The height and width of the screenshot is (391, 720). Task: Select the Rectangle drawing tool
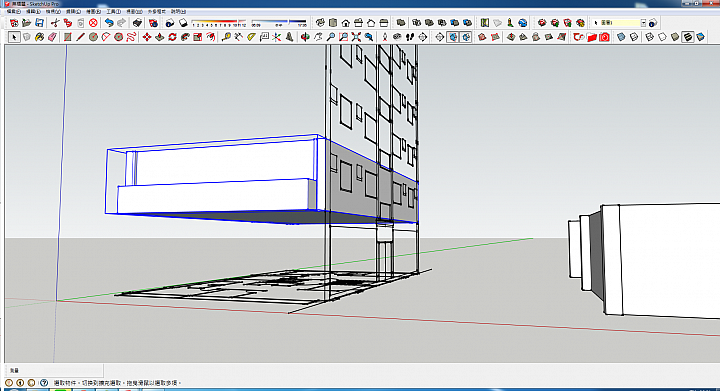68,37
